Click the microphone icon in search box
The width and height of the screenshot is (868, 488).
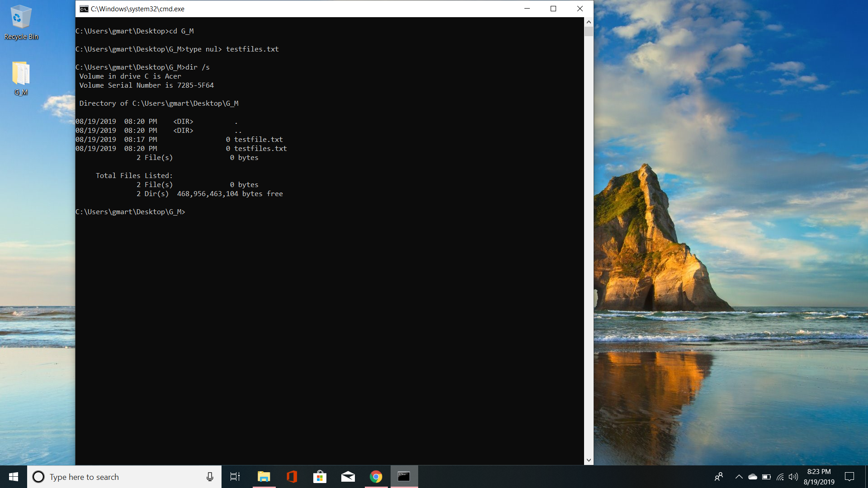point(210,477)
